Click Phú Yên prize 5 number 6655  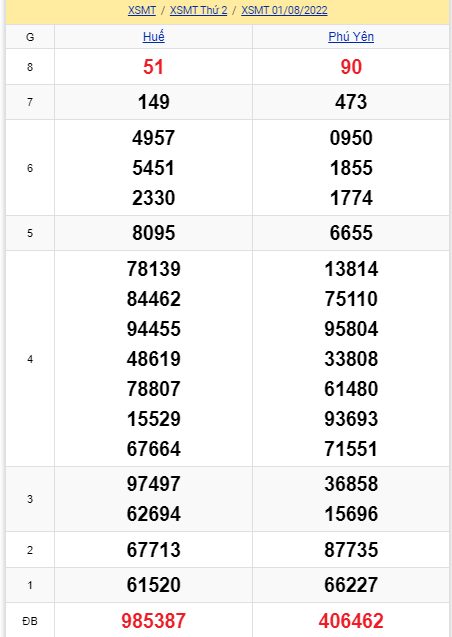point(351,233)
